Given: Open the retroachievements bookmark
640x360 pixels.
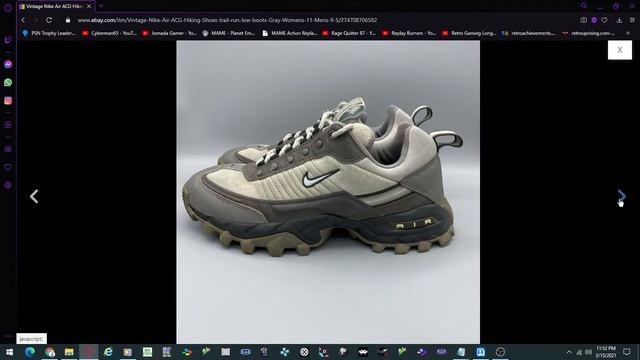Looking at the screenshot, I should pos(529,33).
